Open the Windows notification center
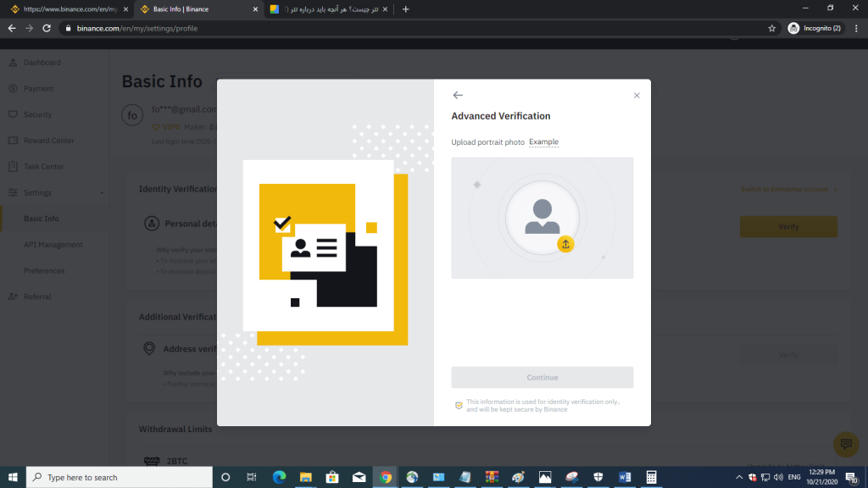 coord(851,478)
